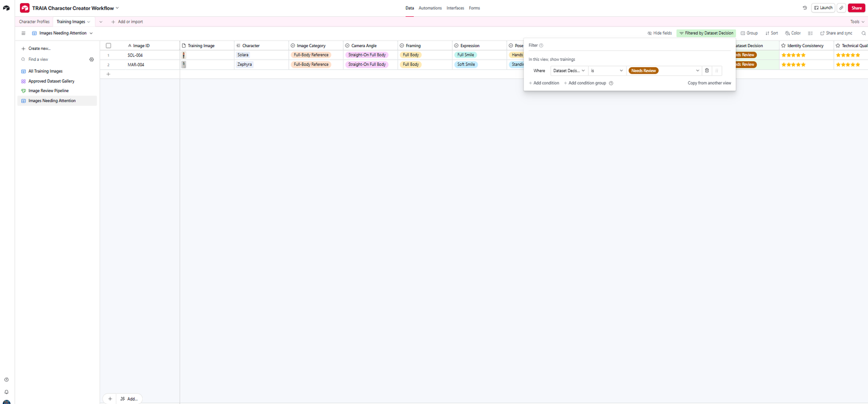
Task: Click Add... button at bottom
Action: coord(129,399)
